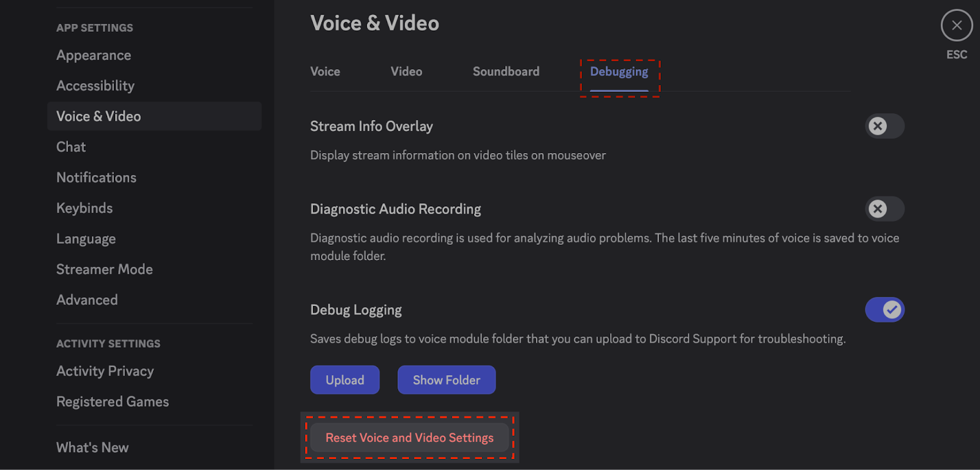Turn on Diagnostic Audio Recording switch
Image resolution: width=980 pixels, height=470 pixels.
click(884, 209)
